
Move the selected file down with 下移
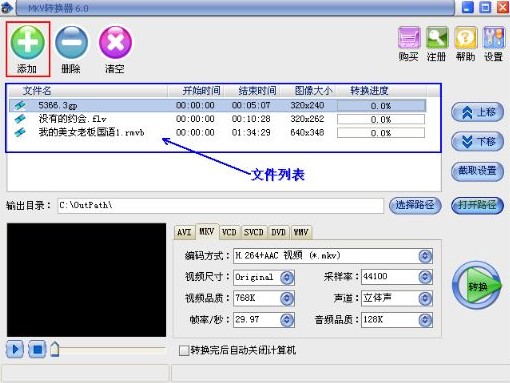coord(477,142)
